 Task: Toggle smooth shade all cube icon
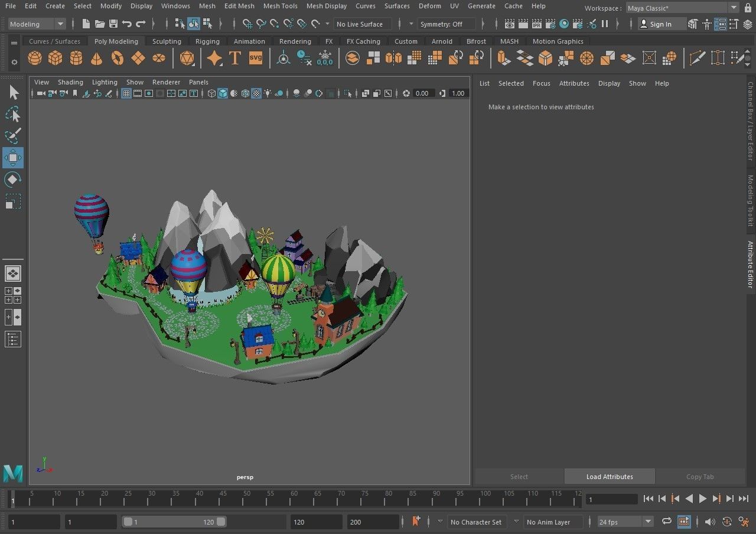pos(223,93)
